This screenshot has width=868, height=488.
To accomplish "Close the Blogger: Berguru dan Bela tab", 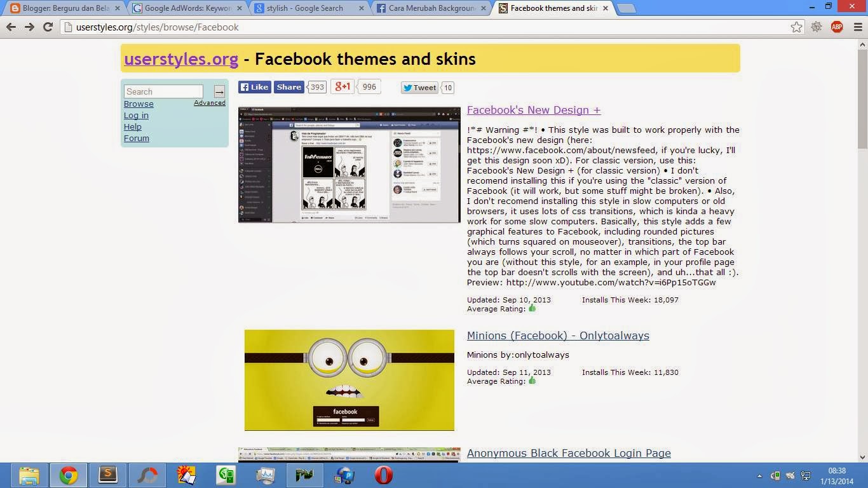I will (x=117, y=8).
